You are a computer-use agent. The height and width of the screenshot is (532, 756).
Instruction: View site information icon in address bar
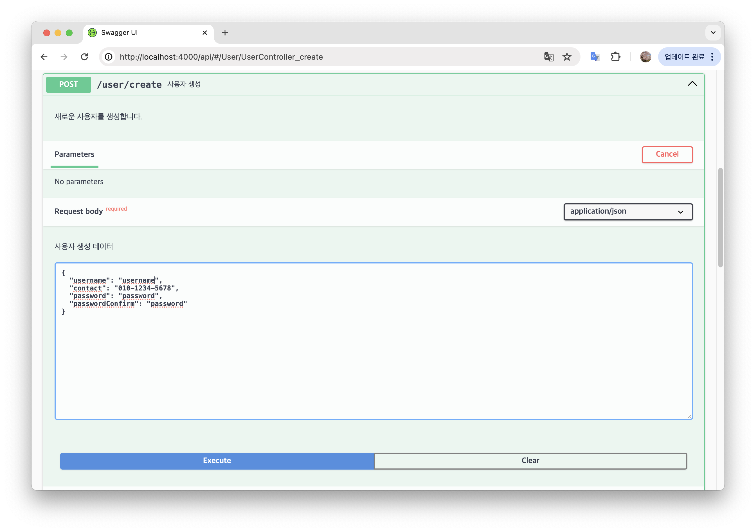[x=109, y=57]
